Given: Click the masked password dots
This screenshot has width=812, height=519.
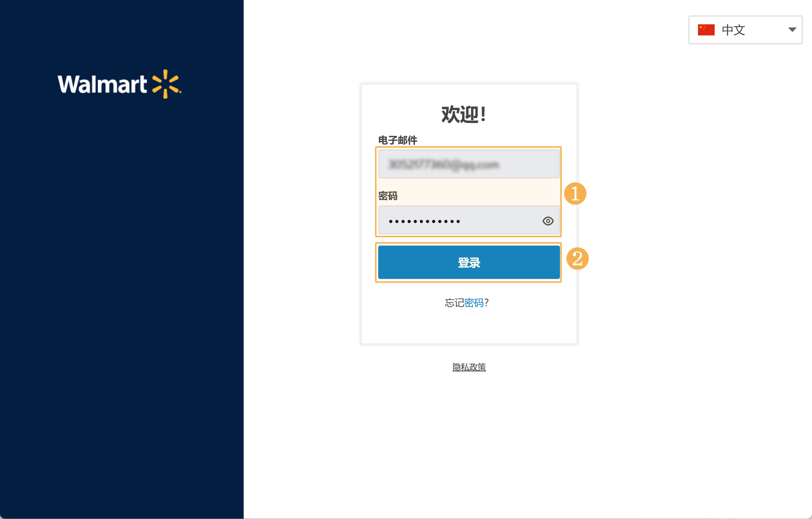Looking at the screenshot, I should point(424,221).
